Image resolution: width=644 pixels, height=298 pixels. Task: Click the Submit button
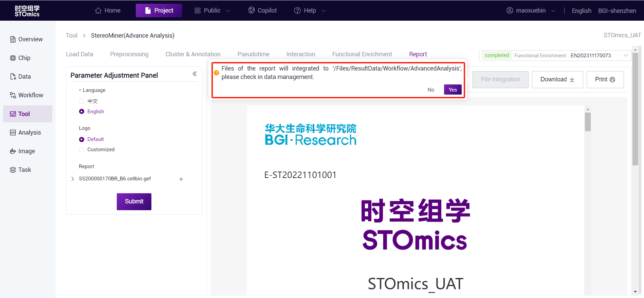[134, 201]
